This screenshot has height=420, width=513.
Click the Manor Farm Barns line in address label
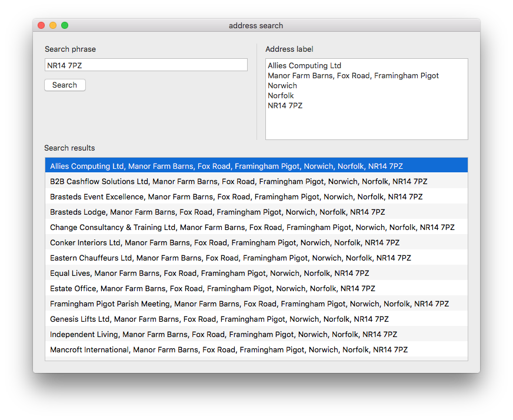click(353, 75)
